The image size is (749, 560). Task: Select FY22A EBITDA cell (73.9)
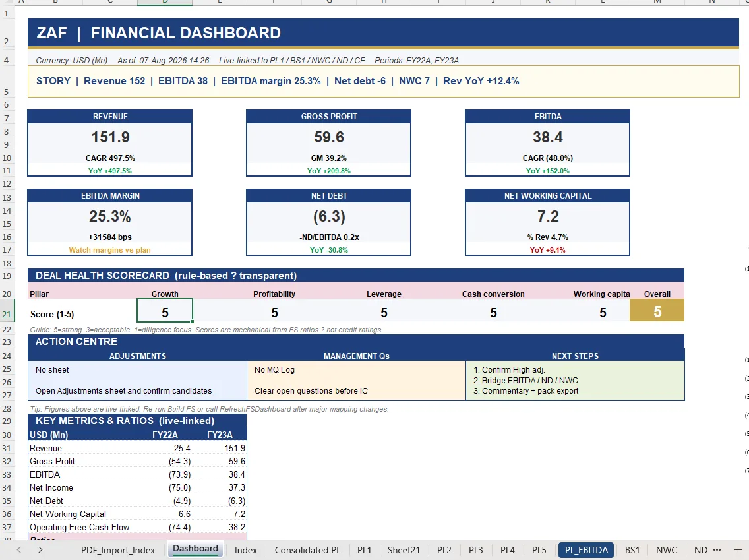165,474
